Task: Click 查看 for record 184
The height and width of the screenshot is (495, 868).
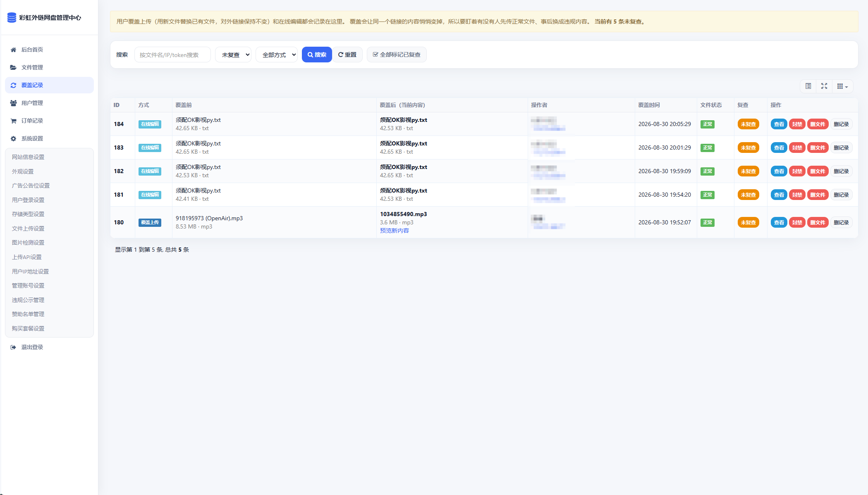Action: pos(779,124)
